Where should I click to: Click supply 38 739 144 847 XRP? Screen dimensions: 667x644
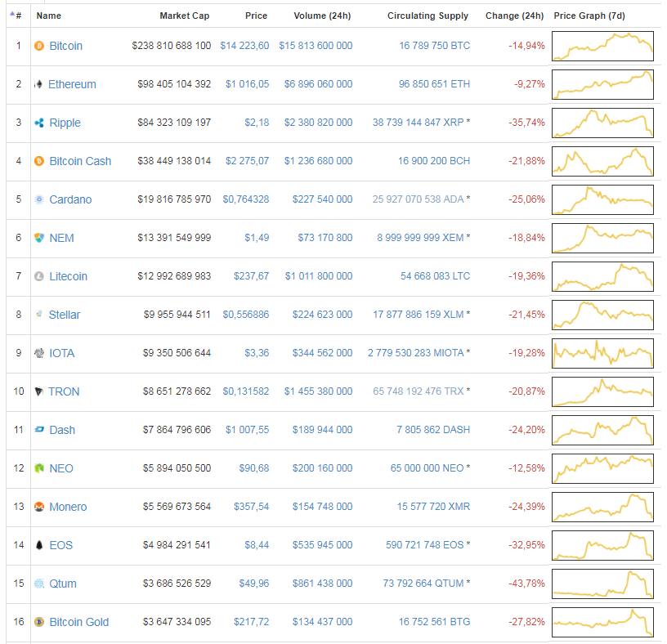419,123
